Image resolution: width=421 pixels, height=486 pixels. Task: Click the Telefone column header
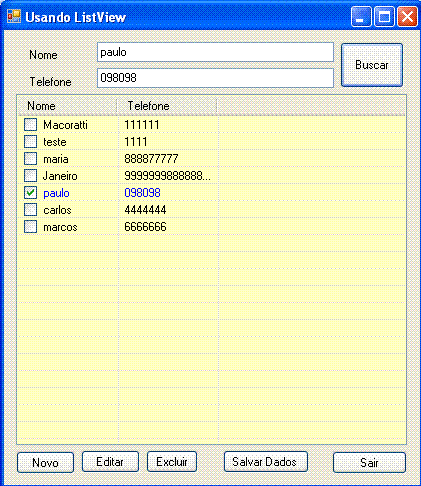[167, 106]
